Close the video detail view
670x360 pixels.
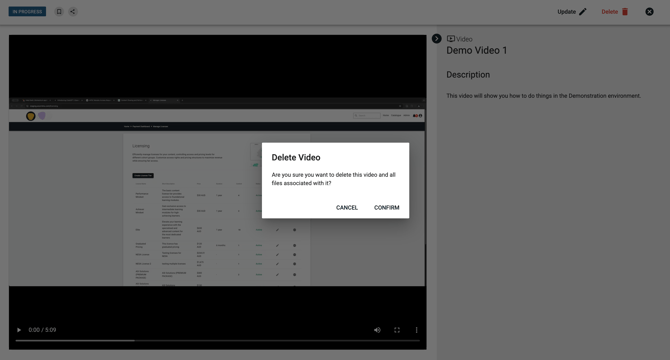tap(649, 12)
